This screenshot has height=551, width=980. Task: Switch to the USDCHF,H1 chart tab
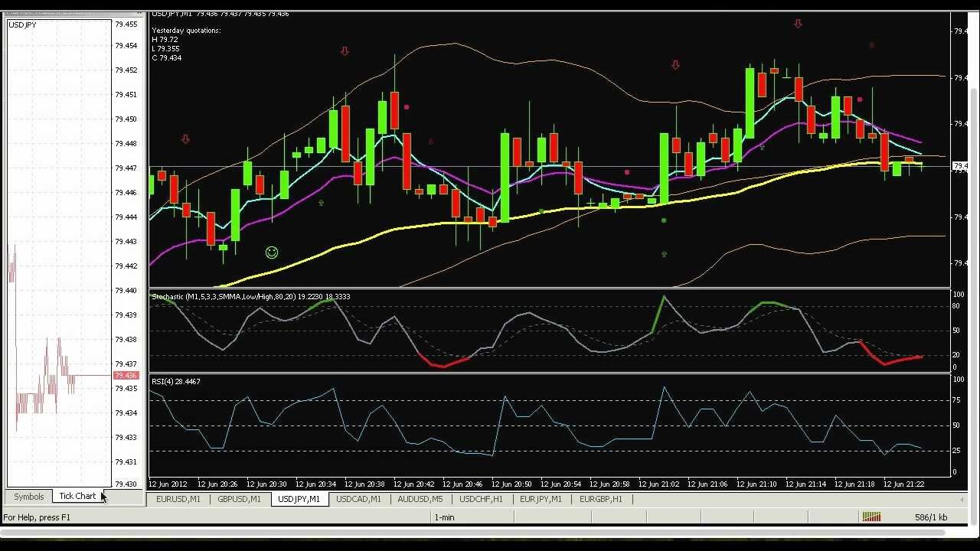[481, 499]
